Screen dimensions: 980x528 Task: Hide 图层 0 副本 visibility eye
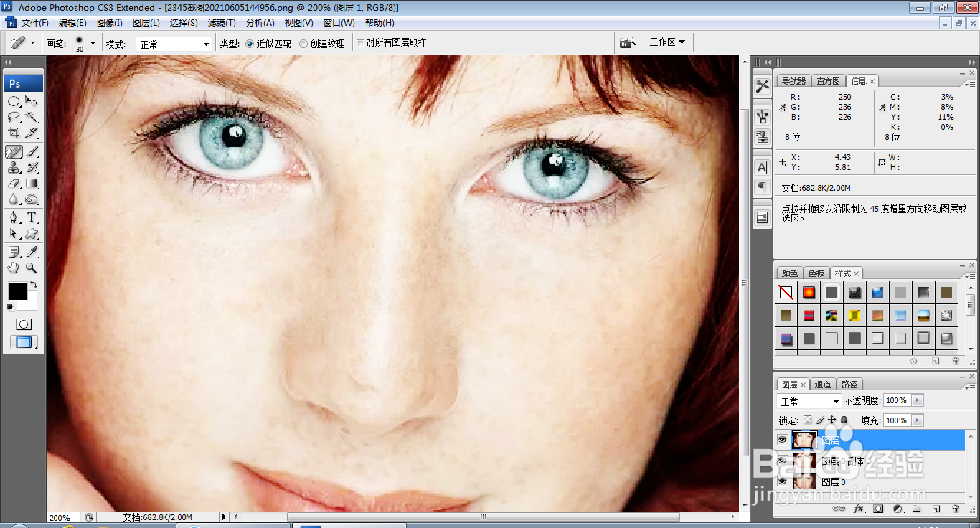pos(782,461)
